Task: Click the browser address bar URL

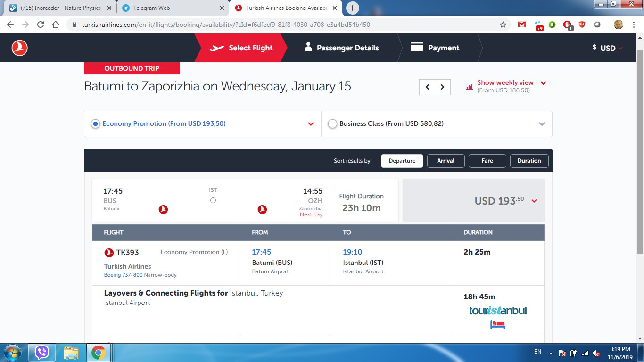Action: 226,25
